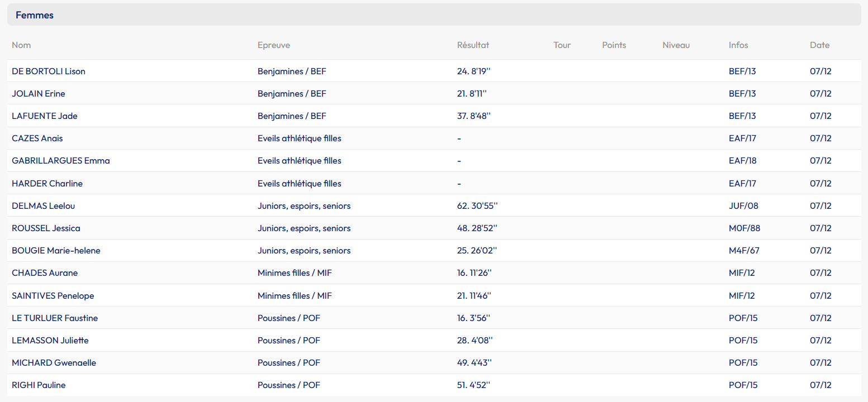Click the Résultat column header
The height and width of the screenshot is (402, 868).
pyautogui.click(x=473, y=45)
